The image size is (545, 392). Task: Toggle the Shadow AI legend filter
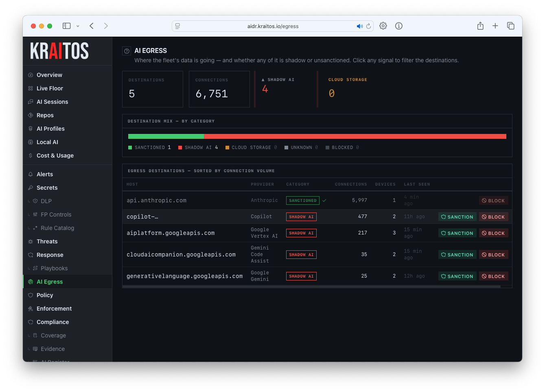tap(198, 147)
